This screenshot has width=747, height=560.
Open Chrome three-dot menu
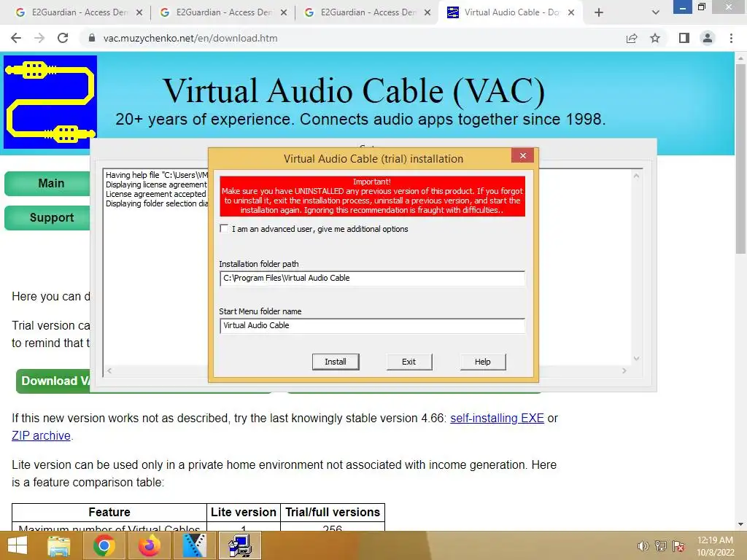[x=731, y=38]
